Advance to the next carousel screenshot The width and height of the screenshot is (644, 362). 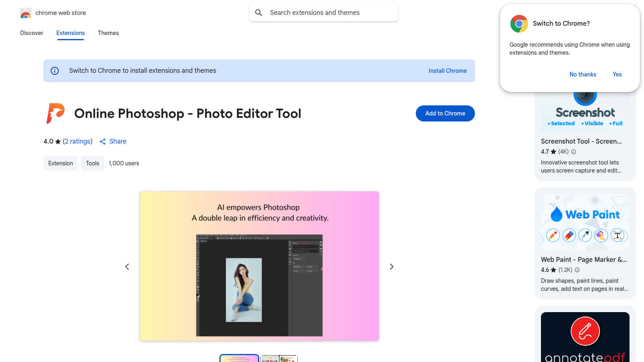[x=392, y=267]
